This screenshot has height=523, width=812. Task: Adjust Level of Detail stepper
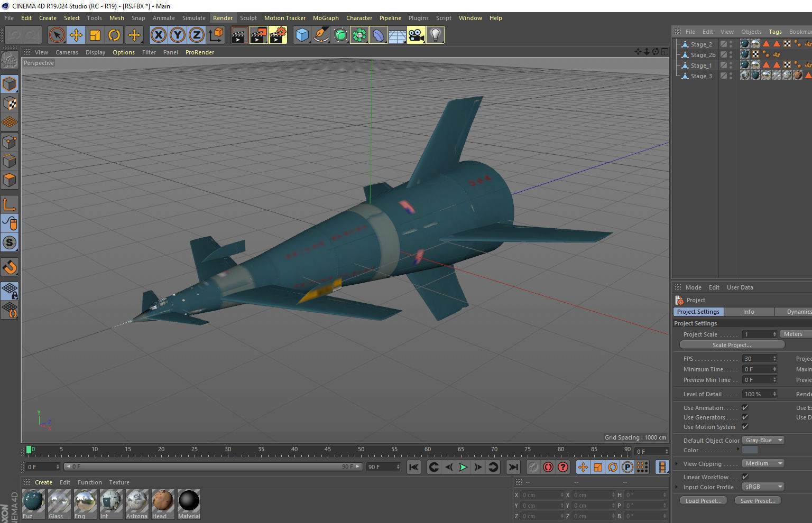pos(774,394)
